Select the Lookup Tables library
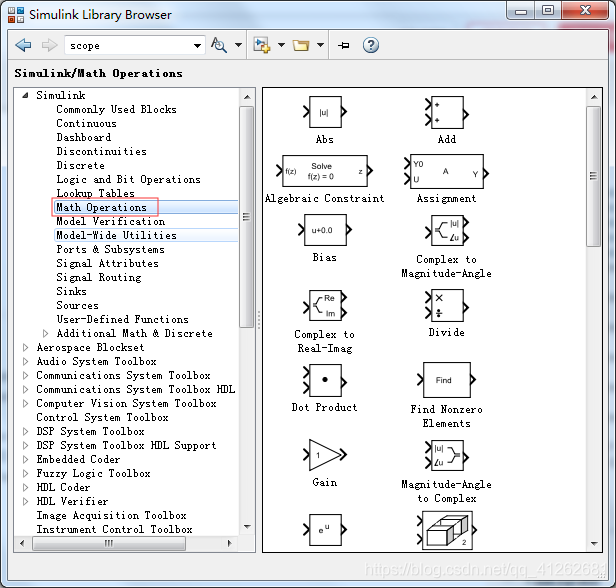616x588 pixels. pos(95,193)
